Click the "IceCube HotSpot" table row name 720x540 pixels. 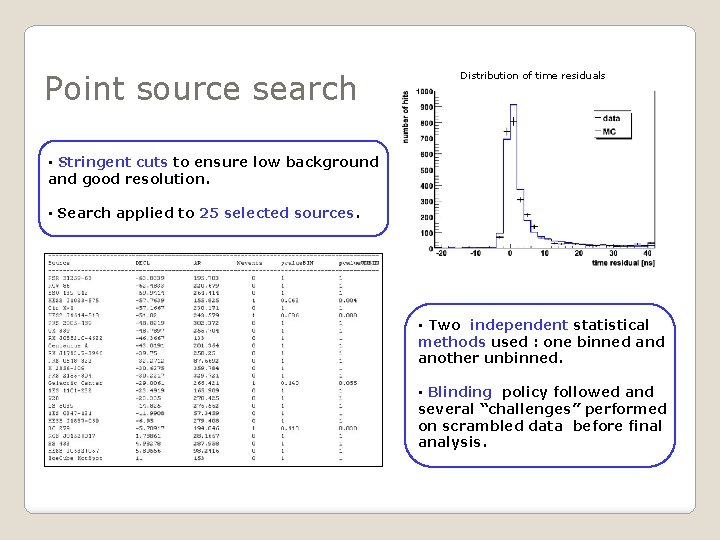[75, 458]
